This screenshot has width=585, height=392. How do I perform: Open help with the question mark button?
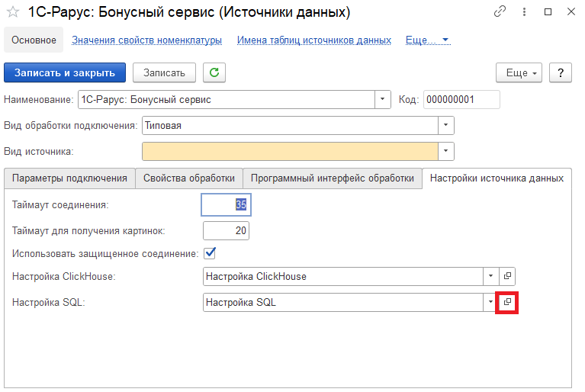(x=561, y=72)
